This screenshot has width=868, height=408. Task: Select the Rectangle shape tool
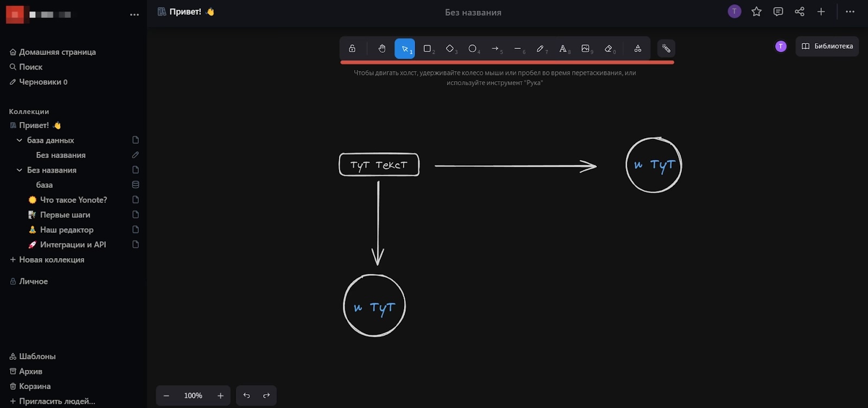pos(427,49)
